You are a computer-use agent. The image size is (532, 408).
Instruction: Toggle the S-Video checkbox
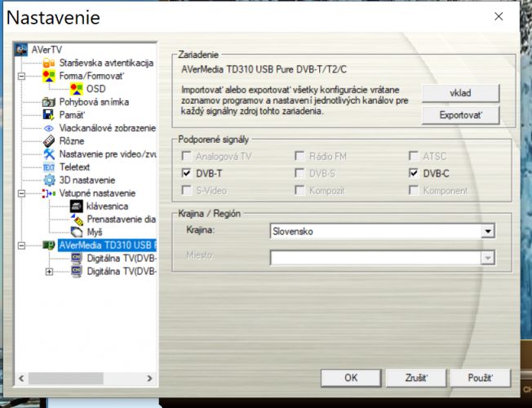(x=186, y=190)
